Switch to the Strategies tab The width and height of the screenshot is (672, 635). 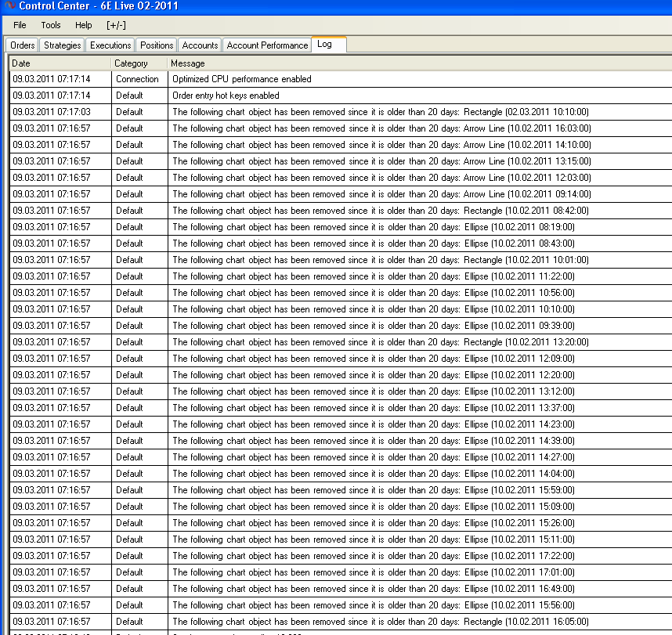pyautogui.click(x=62, y=45)
